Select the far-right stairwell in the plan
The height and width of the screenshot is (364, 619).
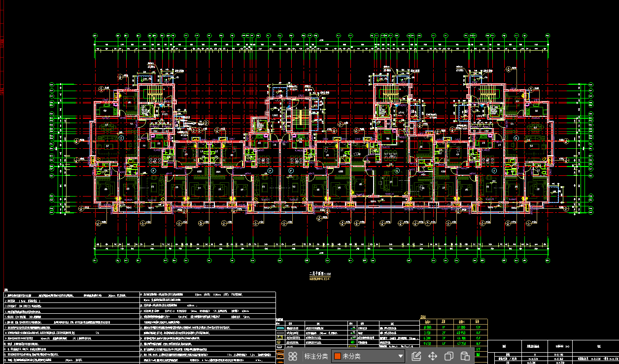click(x=488, y=93)
